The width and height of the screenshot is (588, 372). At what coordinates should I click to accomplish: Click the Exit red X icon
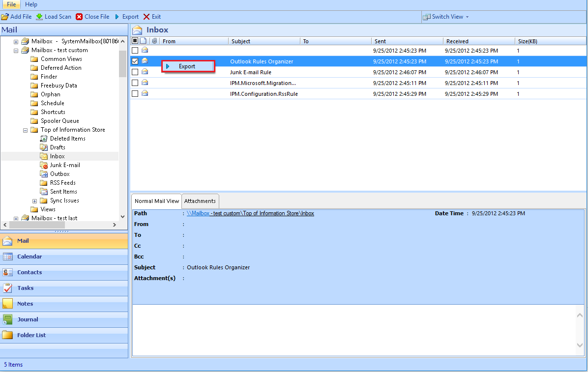(147, 17)
